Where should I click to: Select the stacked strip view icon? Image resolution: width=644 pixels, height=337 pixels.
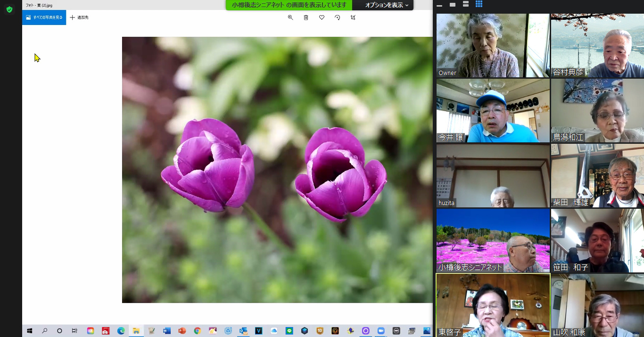click(466, 4)
